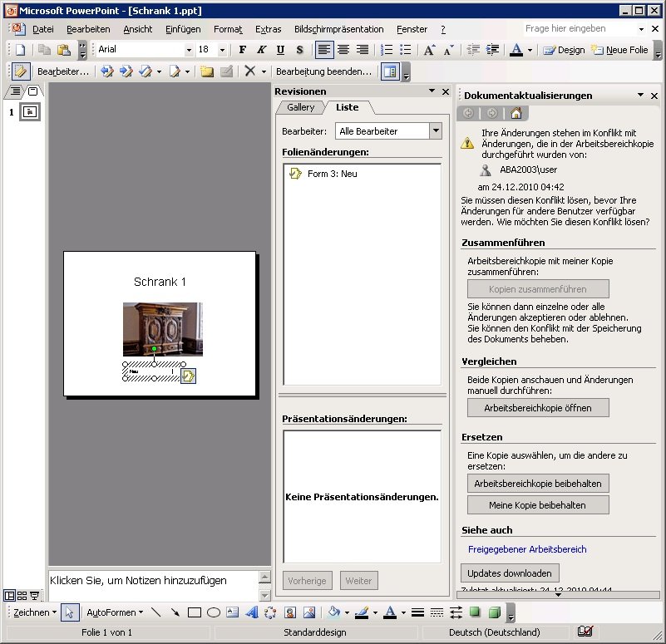Click the home icon in Dokumentaktualisierungen pane

516,113
